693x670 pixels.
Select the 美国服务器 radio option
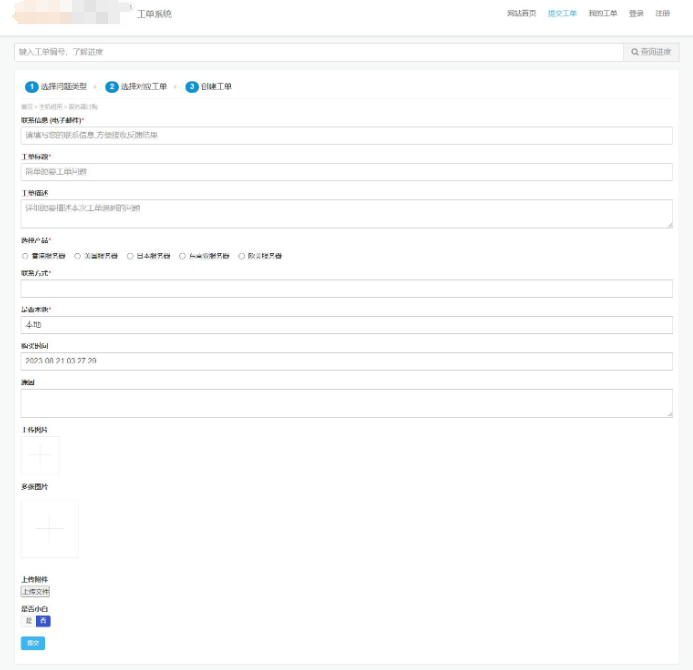[78, 256]
